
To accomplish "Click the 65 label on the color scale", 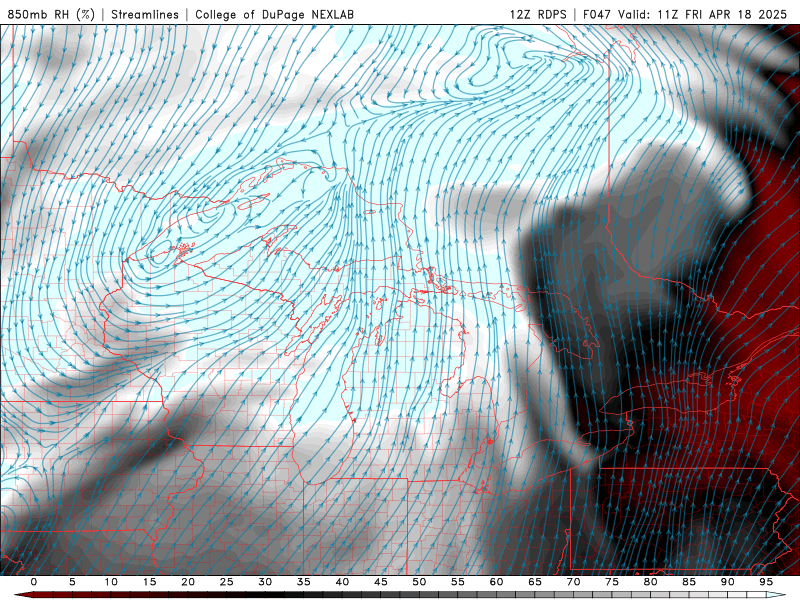I will pyautogui.click(x=535, y=582).
